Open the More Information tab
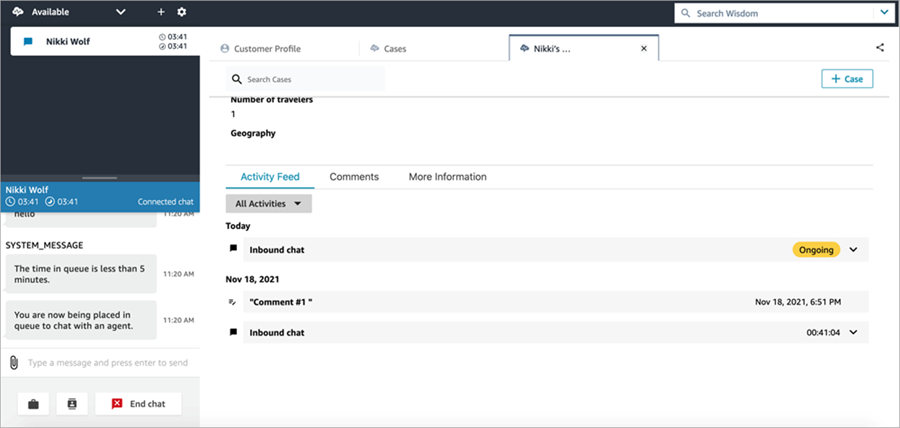The width and height of the screenshot is (900, 428). tap(447, 177)
